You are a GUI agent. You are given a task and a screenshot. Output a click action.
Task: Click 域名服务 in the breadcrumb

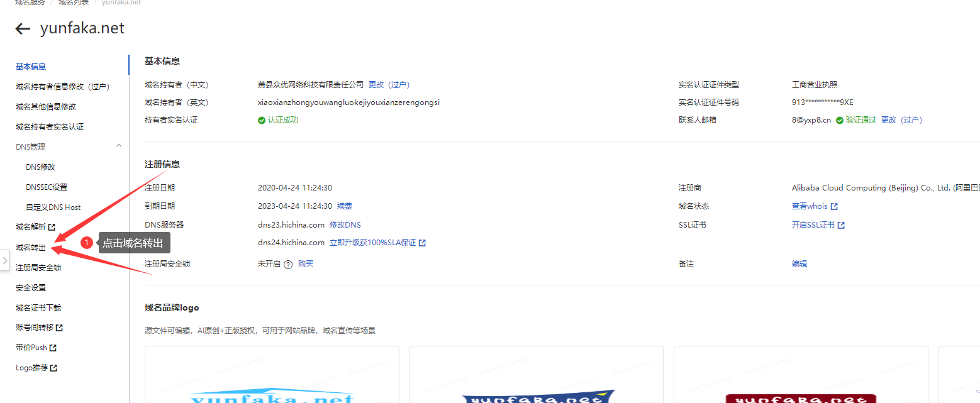coord(30,3)
